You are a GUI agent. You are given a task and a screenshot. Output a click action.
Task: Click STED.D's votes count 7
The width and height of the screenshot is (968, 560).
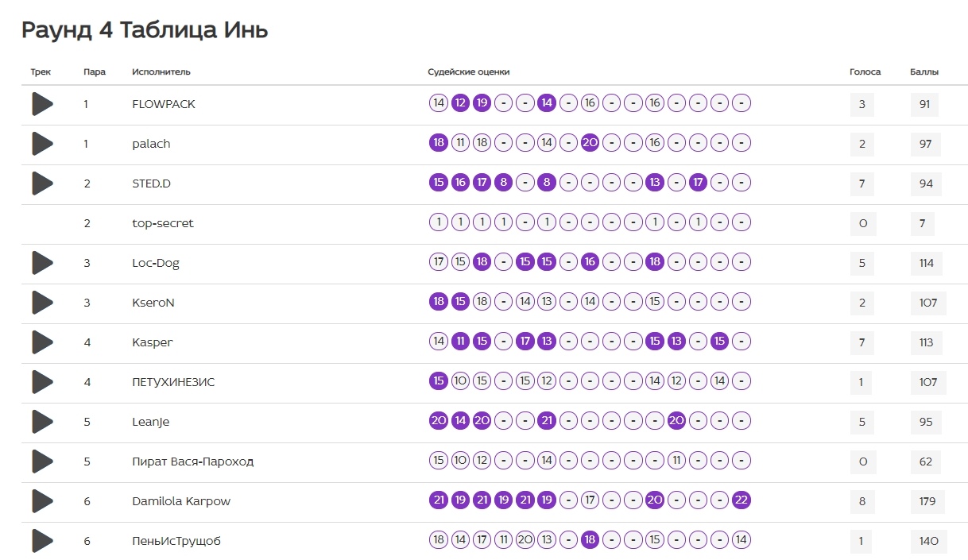862,183
